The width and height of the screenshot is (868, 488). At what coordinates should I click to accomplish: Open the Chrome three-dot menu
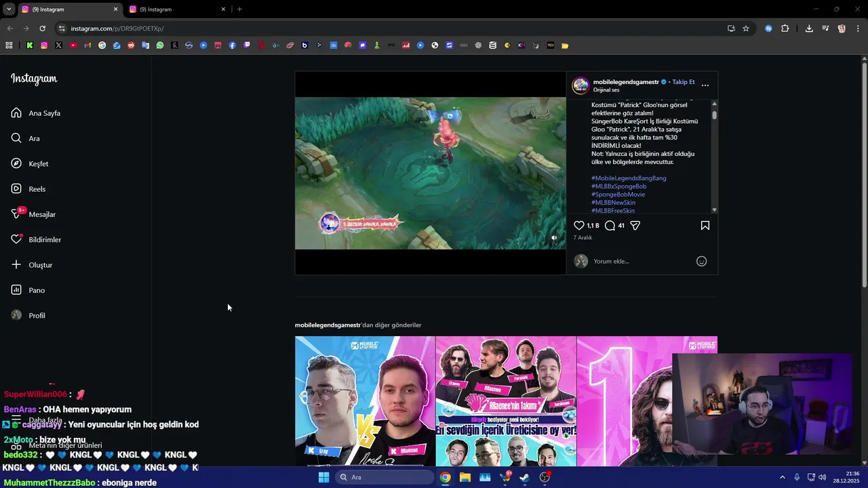(858, 28)
